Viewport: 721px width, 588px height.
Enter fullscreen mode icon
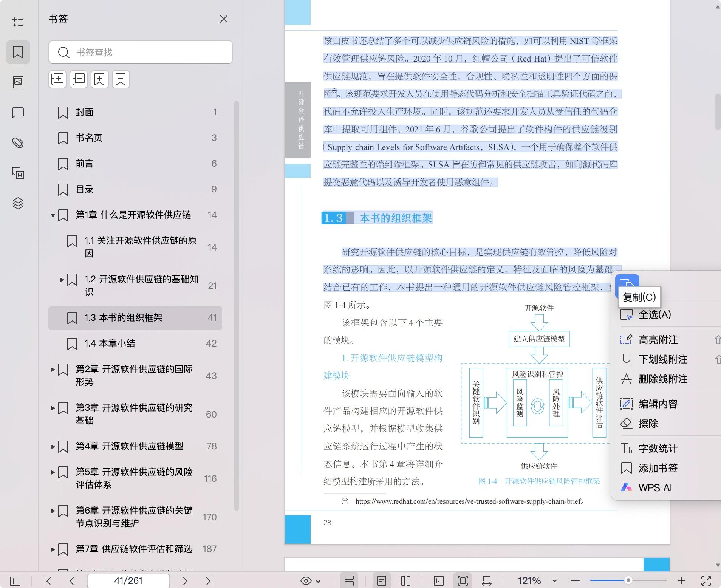[706, 581]
